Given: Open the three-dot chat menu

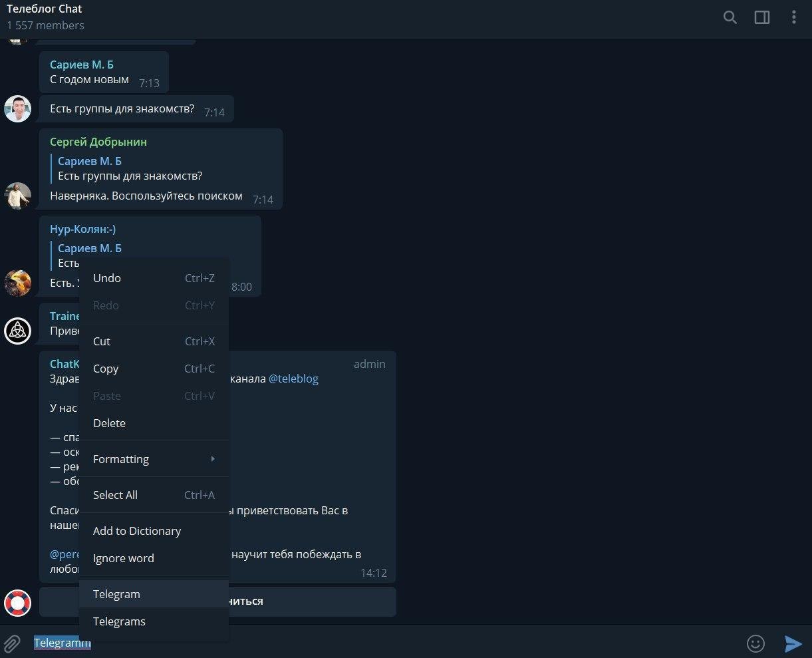Looking at the screenshot, I should 793,18.
